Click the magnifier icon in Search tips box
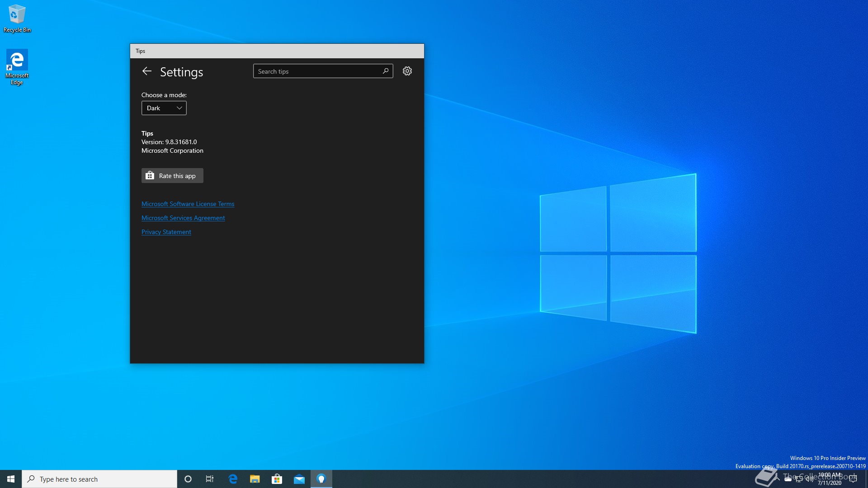Image resolution: width=868 pixels, height=488 pixels. [386, 71]
